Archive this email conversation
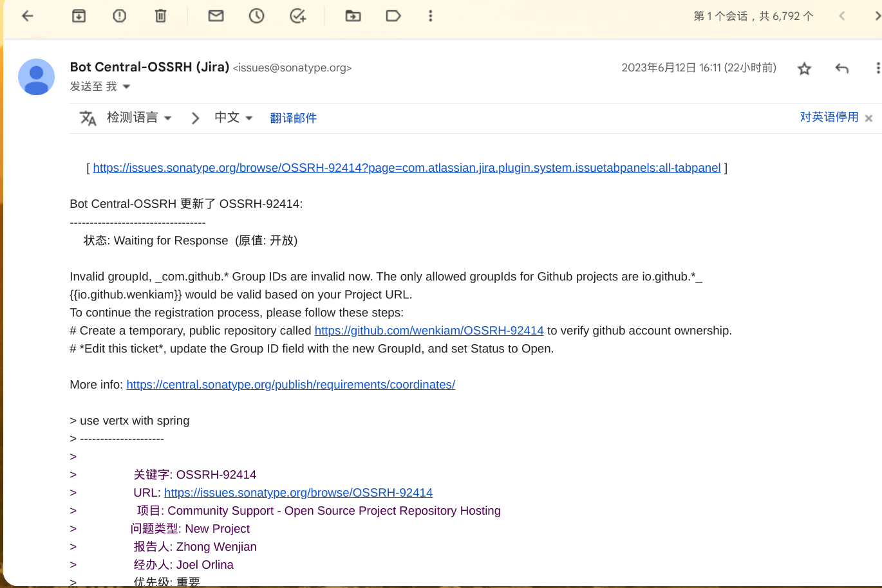The height and width of the screenshot is (588, 882). 79,16
